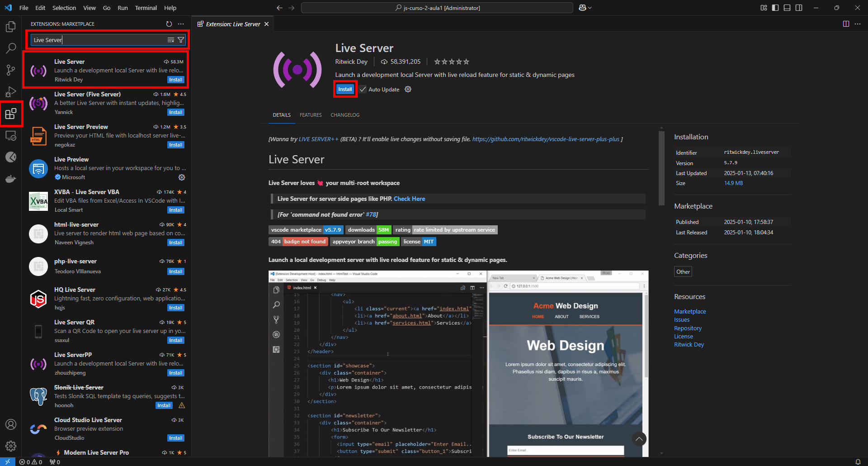868x466 pixels.
Task: Go back in navigation history
Action: [279, 8]
